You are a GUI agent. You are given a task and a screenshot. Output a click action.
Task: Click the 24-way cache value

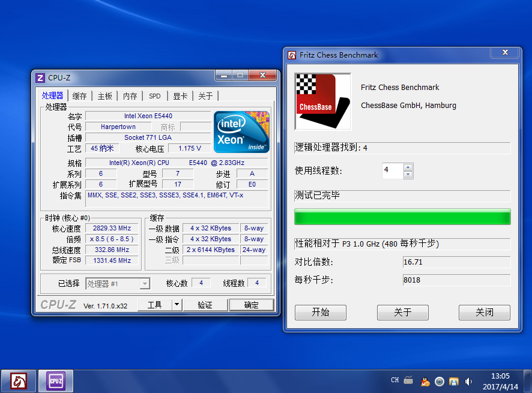click(x=254, y=250)
